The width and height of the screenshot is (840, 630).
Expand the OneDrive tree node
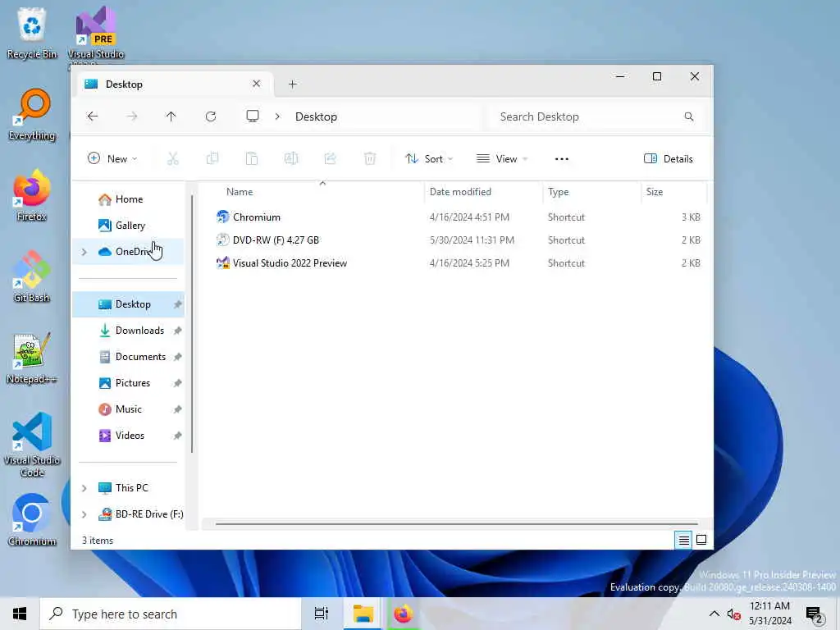coord(84,252)
